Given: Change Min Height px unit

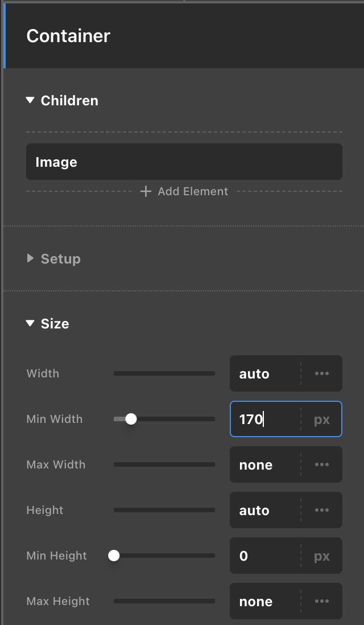Looking at the screenshot, I should pos(322,556).
